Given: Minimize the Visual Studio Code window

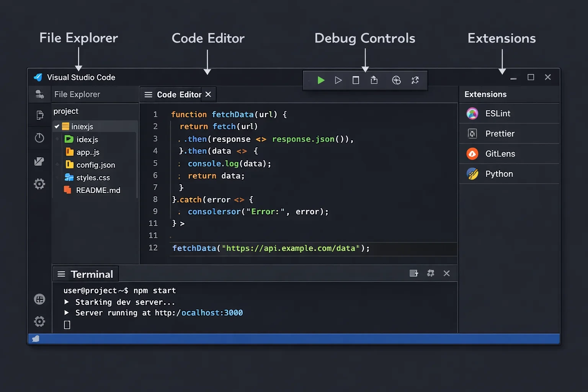Looking at the screenshot, I should [513, 78].
